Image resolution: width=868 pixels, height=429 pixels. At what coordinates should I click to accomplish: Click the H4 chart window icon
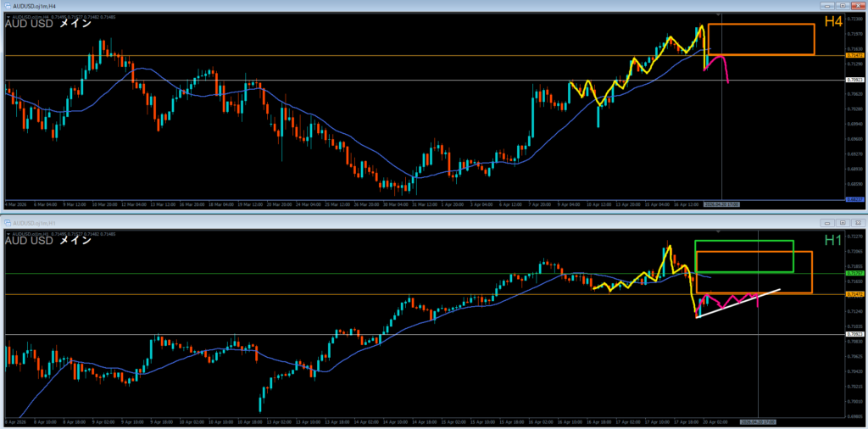click(7, 7)
